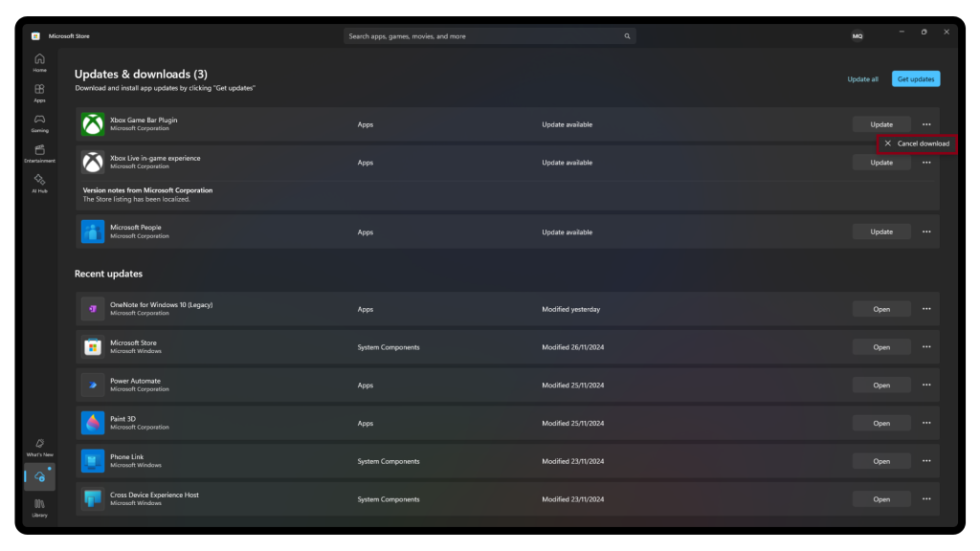The width and height of the screenshot is (980, 551).
Task: Click 'Modified 26/11/2024' status text
Action: (572, 347)
